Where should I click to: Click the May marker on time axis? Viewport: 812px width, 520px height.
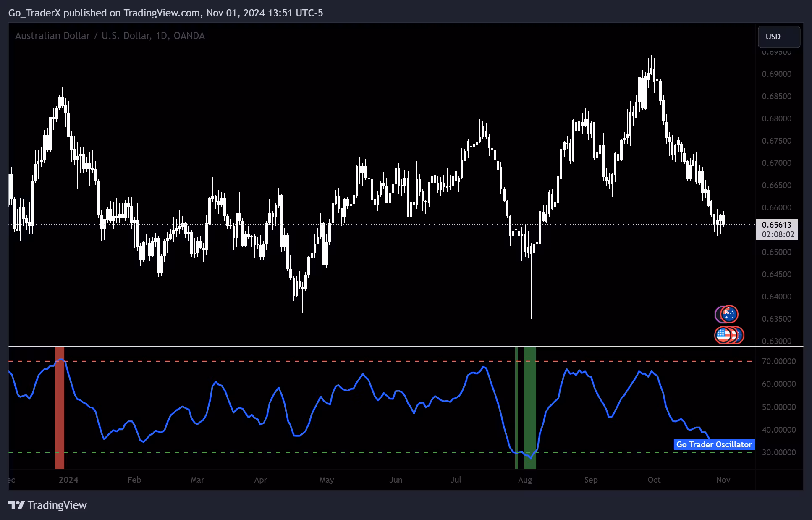326,480
